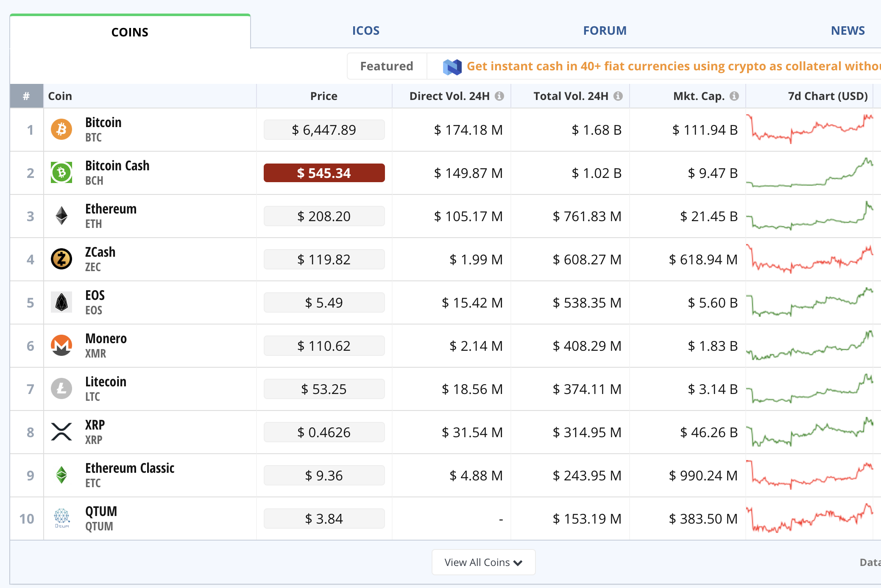Viewport: 881px width, 588px height.
Task: Click the # rank column header
Action: pyautogui.click(x=27, y=96)
